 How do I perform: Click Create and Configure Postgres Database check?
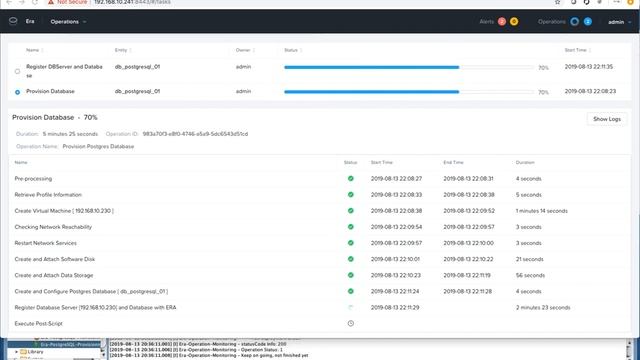[x=351, y=291]
